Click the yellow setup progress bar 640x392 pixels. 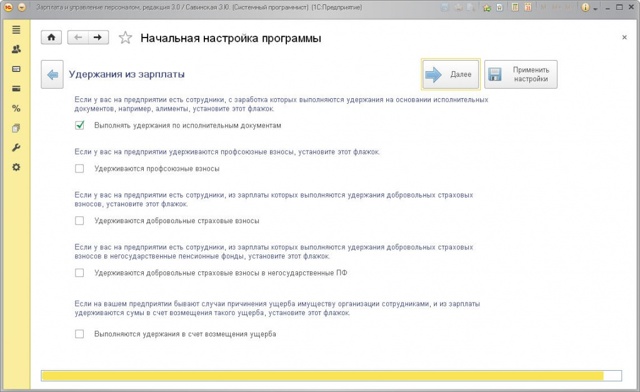tap(331, 376)
